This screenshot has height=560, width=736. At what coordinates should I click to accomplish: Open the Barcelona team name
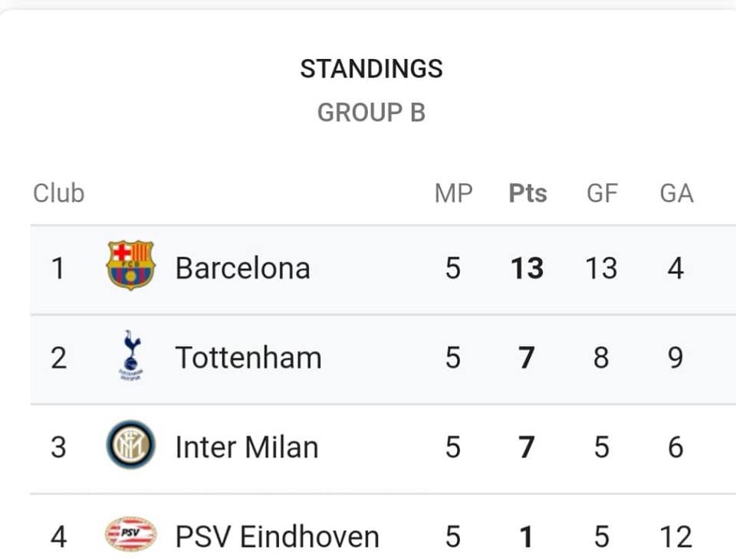coord(243,268)
